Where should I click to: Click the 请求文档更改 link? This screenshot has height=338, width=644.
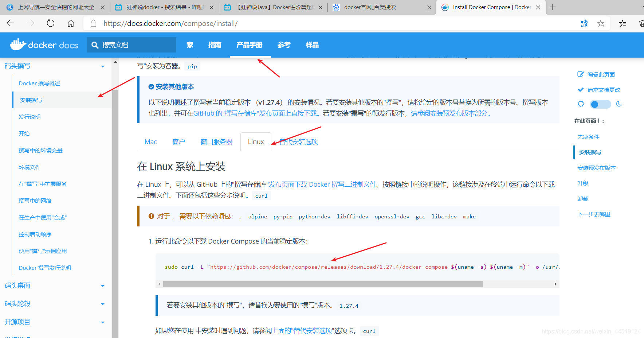pyautogui.click(x=604, y=90)
